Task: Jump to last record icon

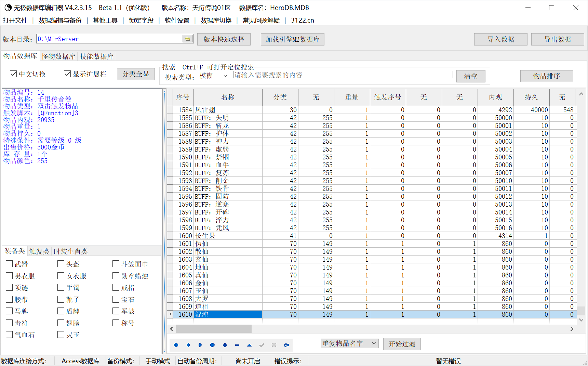Action: [212, 345]
